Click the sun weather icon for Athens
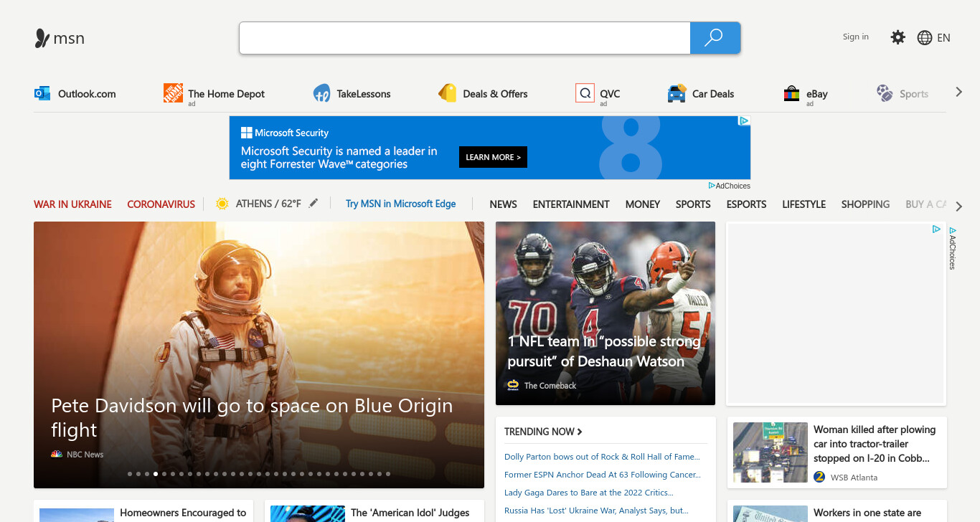The width and height of the screenshot is (980, 522). [222, 204]
